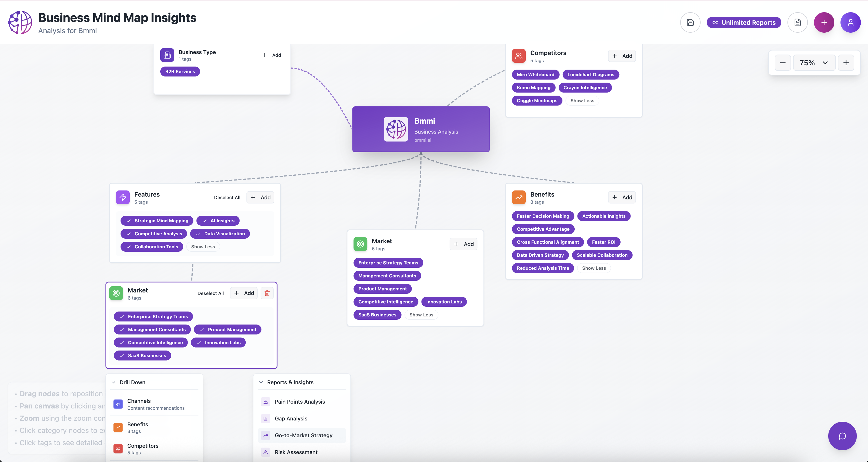Image resolution: width=868 pixels, height=462 pixels.
Task: Click Deselect All in the Features panel
Action: [227, 197]
